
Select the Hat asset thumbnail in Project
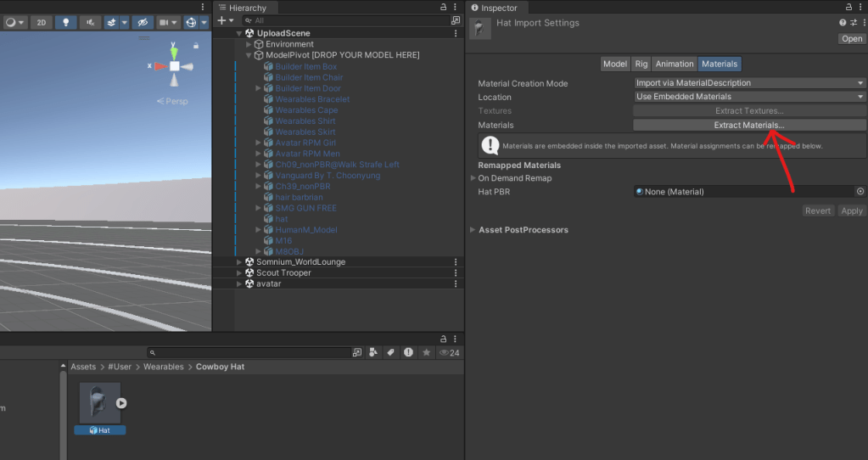[x=99, y=403]
